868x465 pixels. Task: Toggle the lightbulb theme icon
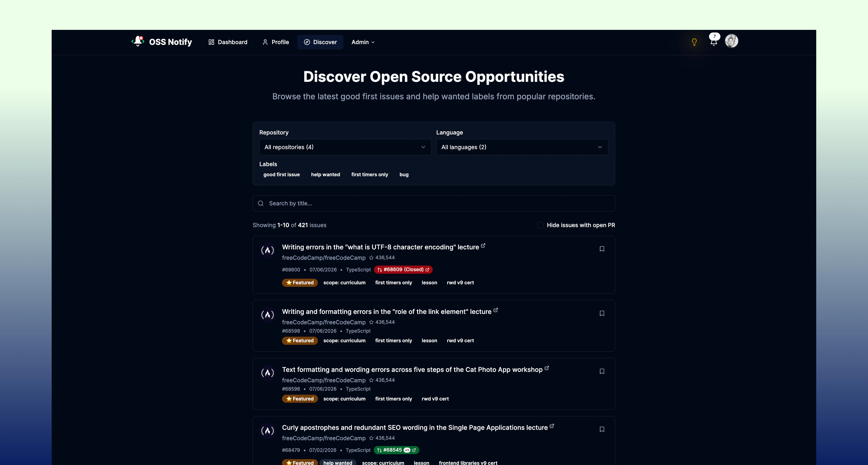tap(694, 42)
